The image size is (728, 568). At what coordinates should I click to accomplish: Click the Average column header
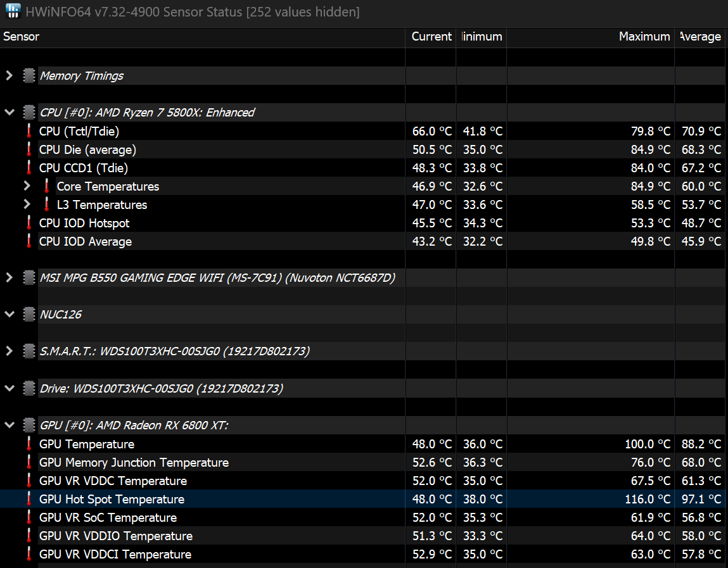pos(700,37)
